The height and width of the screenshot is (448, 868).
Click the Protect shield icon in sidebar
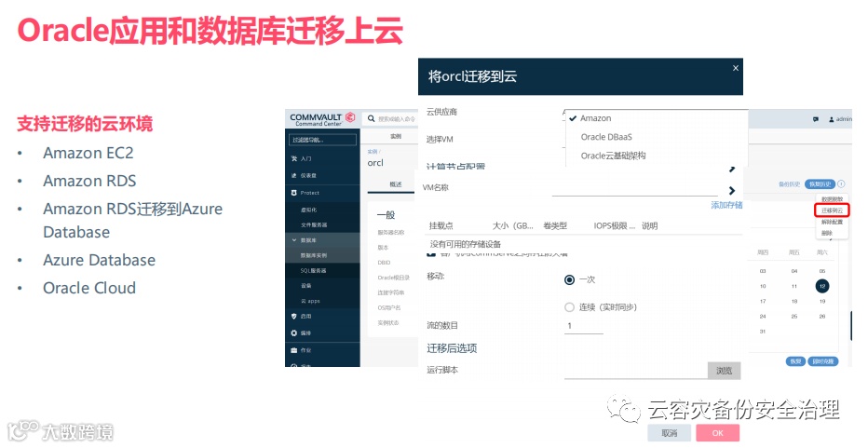[294, 193]
